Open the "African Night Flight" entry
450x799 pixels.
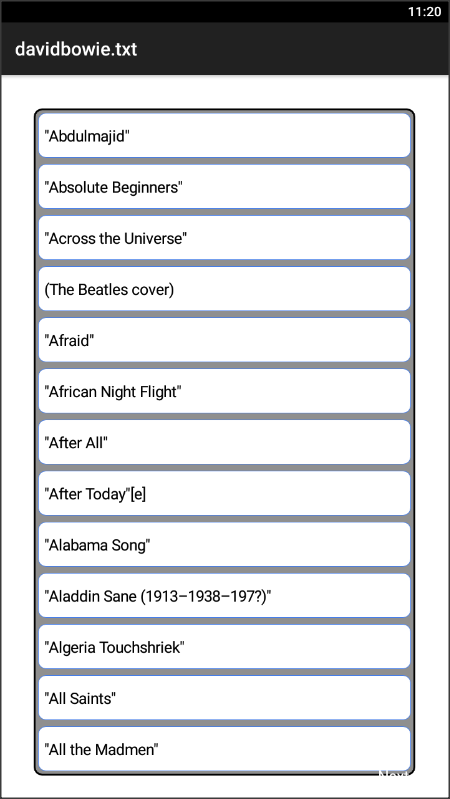click(224, 391)
